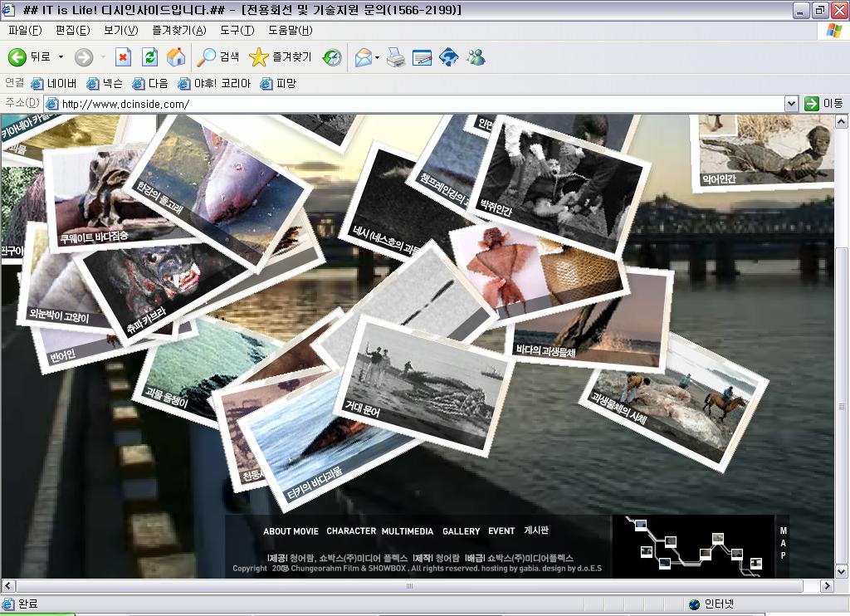The image size is (850, 616).
Task: Click the Messenger icon in toolbar
Action: 476,57
